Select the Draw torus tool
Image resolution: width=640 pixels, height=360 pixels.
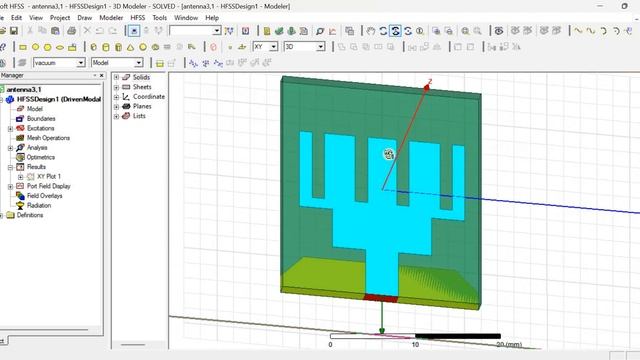[155, 47]
